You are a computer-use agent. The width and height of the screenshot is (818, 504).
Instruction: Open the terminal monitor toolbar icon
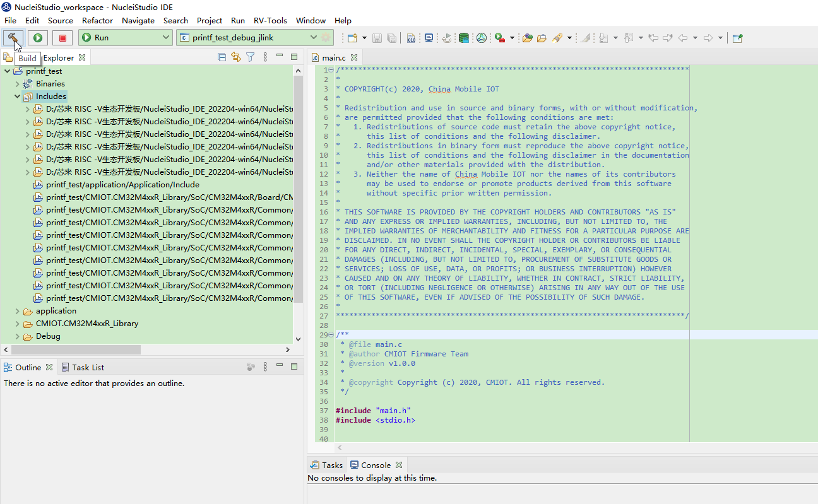point(429,38)
